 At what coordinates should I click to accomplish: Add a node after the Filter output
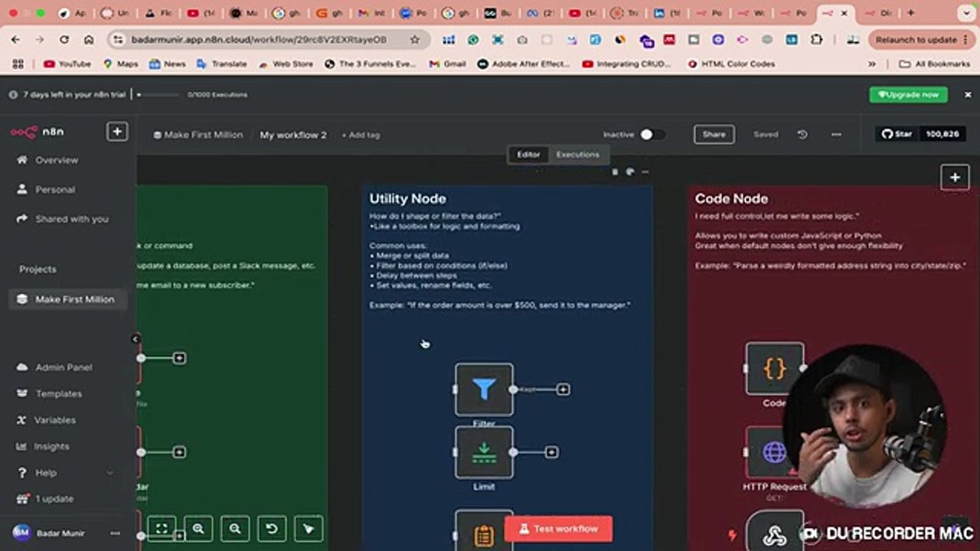tap(563, 390)
